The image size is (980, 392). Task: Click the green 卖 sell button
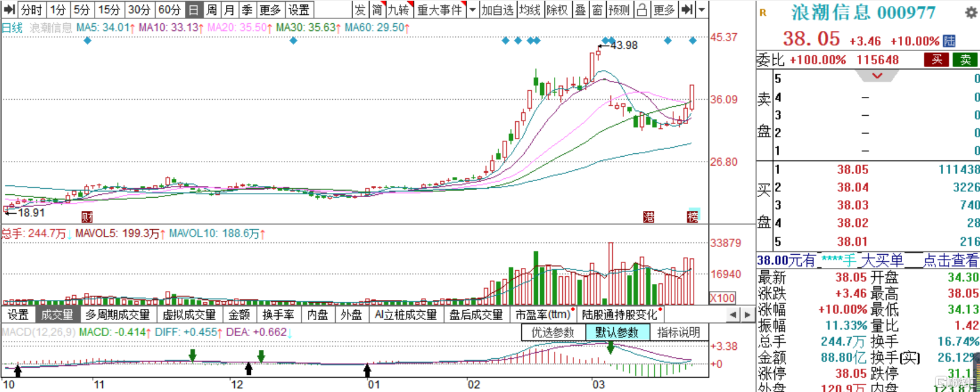point(965,59)
